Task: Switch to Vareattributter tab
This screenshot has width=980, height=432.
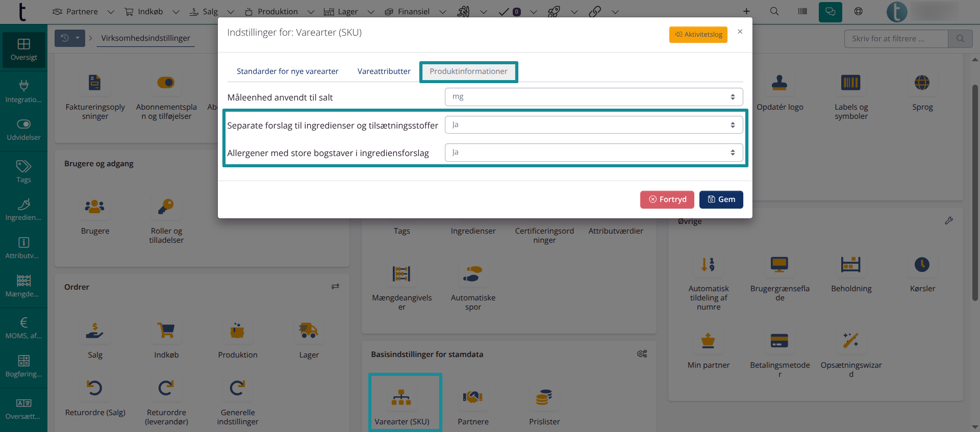Action: 384,71
